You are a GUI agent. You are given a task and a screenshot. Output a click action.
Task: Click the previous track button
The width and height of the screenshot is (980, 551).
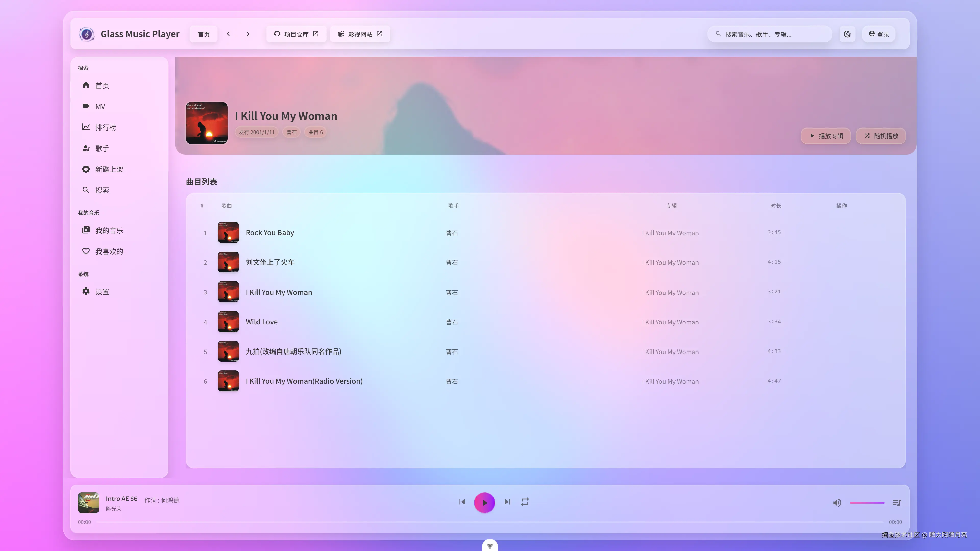[x=462, y=502]
